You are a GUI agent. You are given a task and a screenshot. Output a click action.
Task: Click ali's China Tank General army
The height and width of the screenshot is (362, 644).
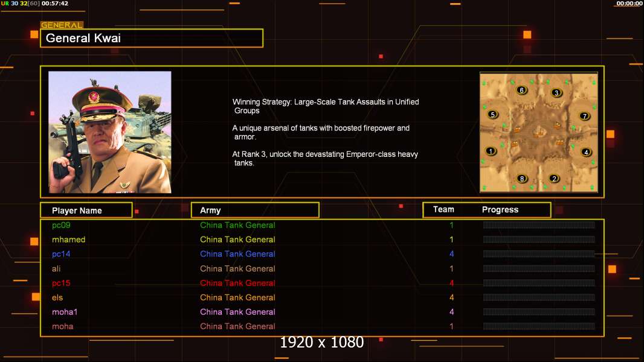[237, 268]
